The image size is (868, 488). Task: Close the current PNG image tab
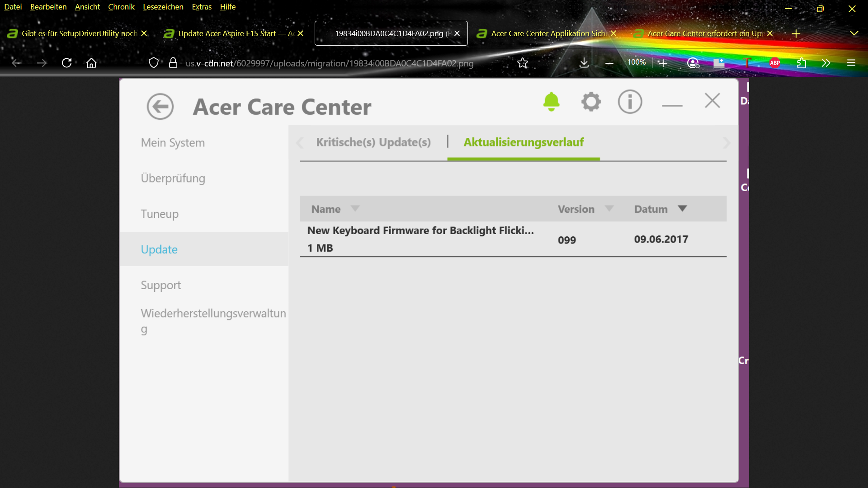coord(457,33)
